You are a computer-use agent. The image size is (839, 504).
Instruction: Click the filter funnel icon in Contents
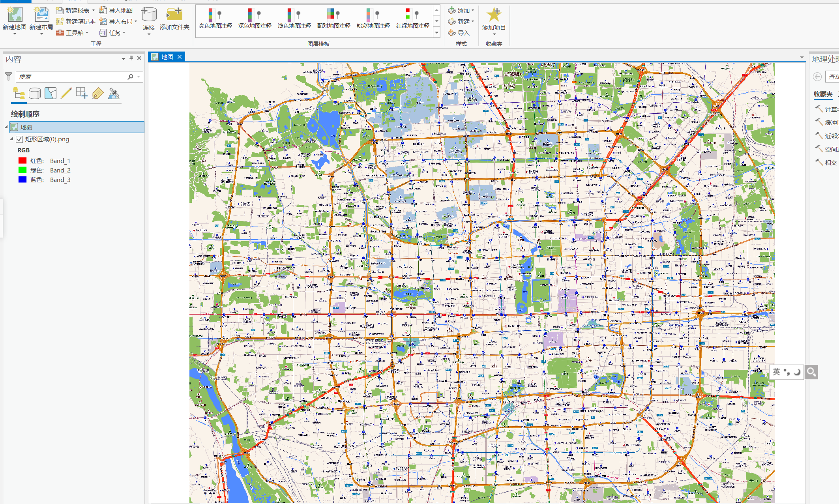pos(8,77)
